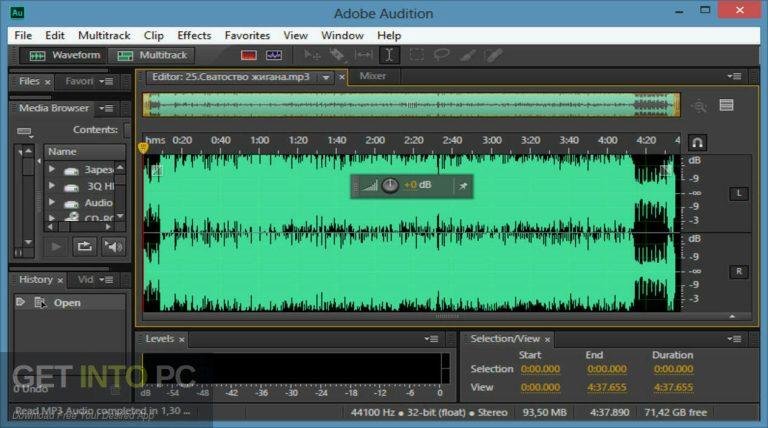This screenshot has height=428, width=768.
Task: Select the Move tool
Action: [312, 55]
